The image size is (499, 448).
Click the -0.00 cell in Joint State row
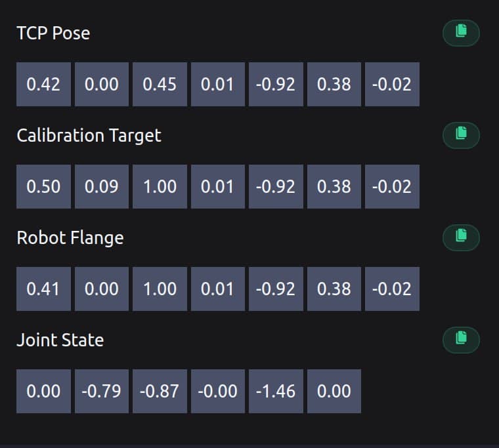[x=218, y=392]
